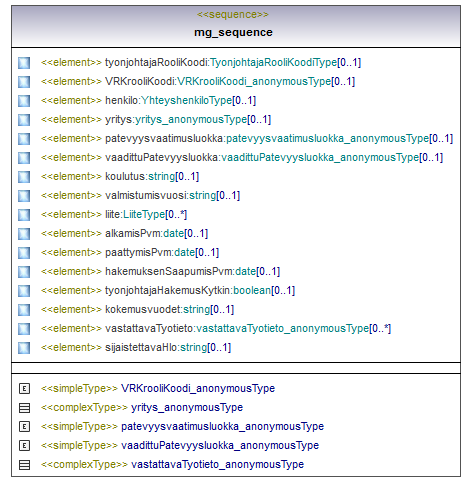Click hakemuksenSaapumisPvm date element
Viewport: 471px width, 481px height.
coord(160,271)
